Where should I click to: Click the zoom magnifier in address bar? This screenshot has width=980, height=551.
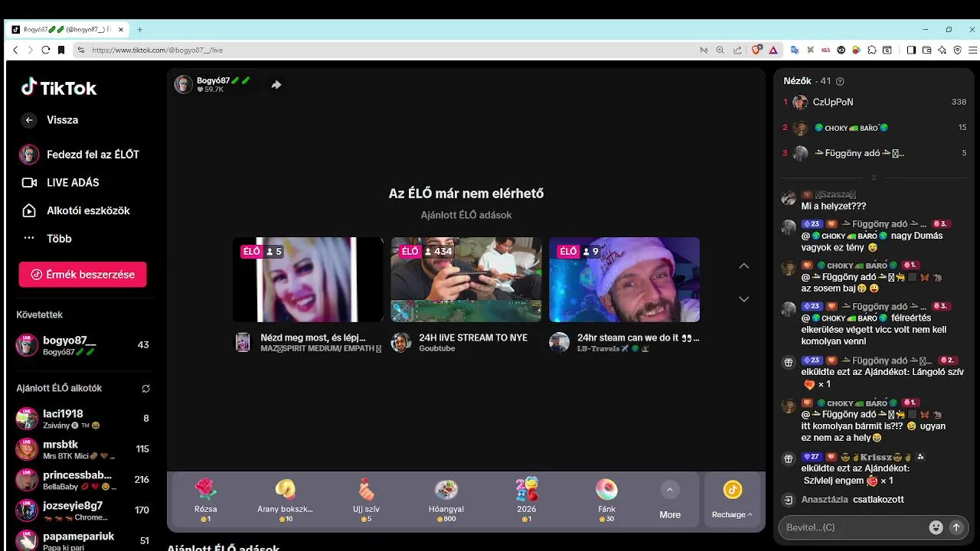[x=720, y=50]
